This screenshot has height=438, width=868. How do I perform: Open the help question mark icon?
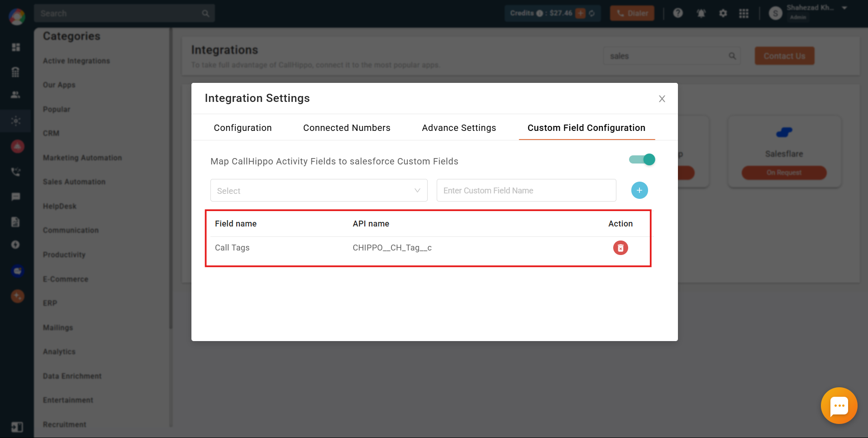click(x=678, y=13)
